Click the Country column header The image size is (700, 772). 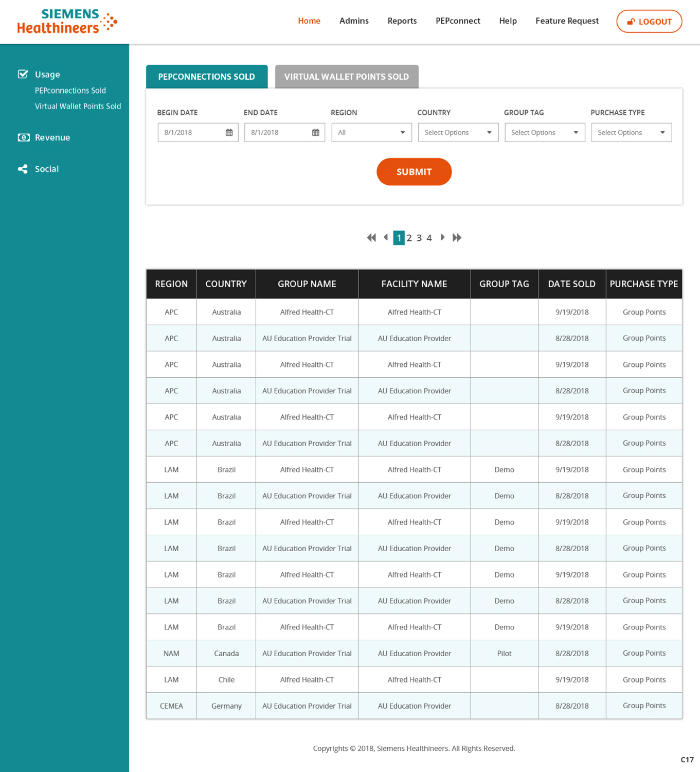coord(226,284)
